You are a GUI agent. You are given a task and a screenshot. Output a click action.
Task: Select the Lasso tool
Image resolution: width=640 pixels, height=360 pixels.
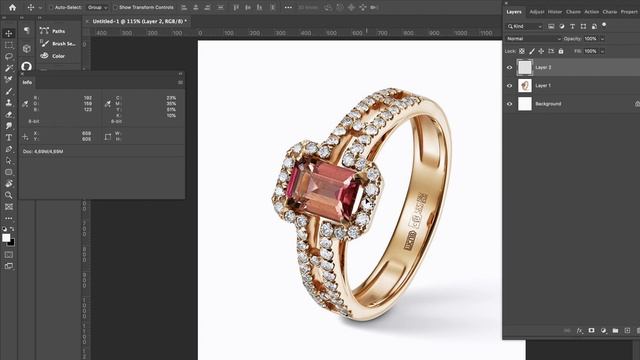(x=9, y=56)
